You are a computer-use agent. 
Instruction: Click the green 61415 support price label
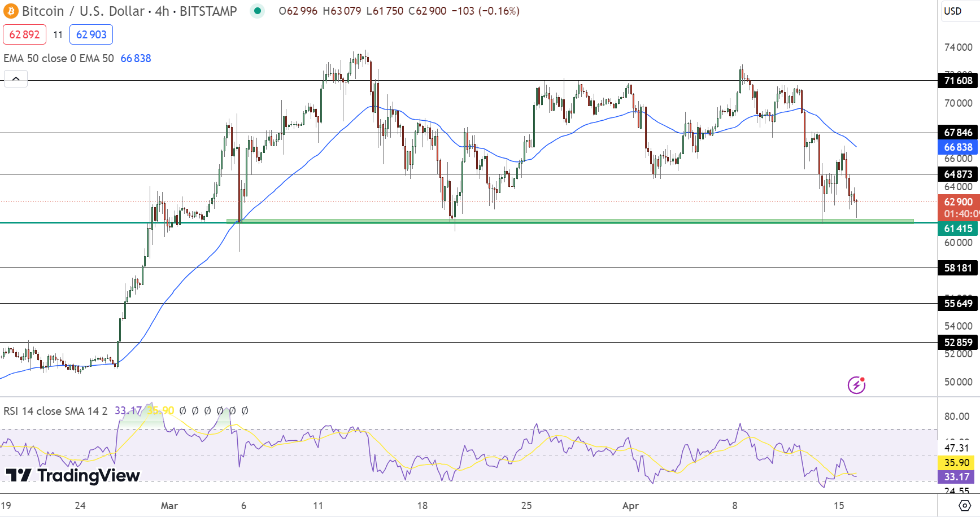pyautogui.click(x=959, y=229)
